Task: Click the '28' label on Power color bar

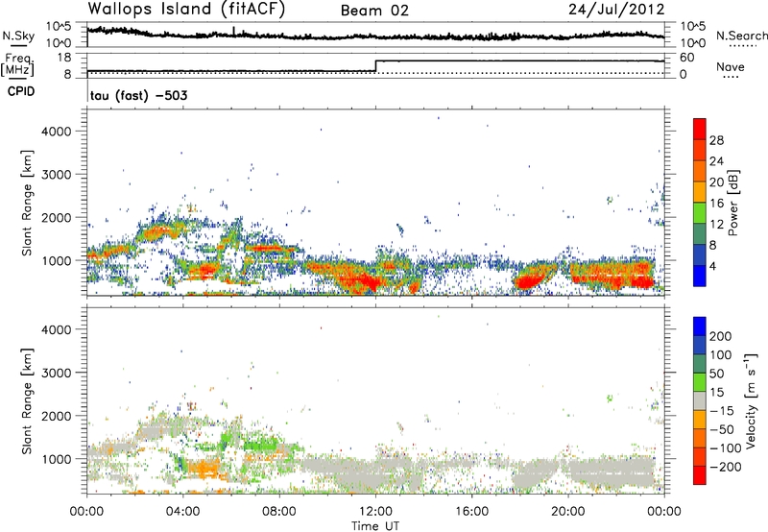Action: pyautogui.click(x=716, y=140)
